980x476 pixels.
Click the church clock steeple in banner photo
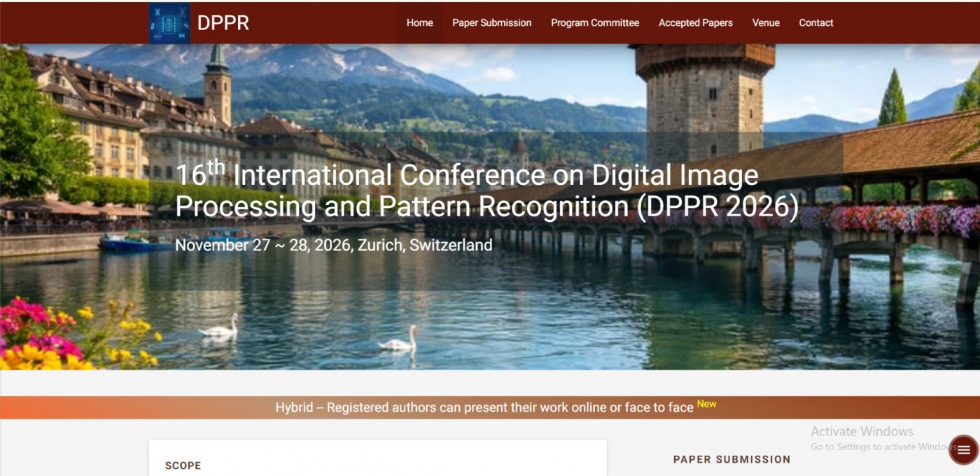pos(218,84)
